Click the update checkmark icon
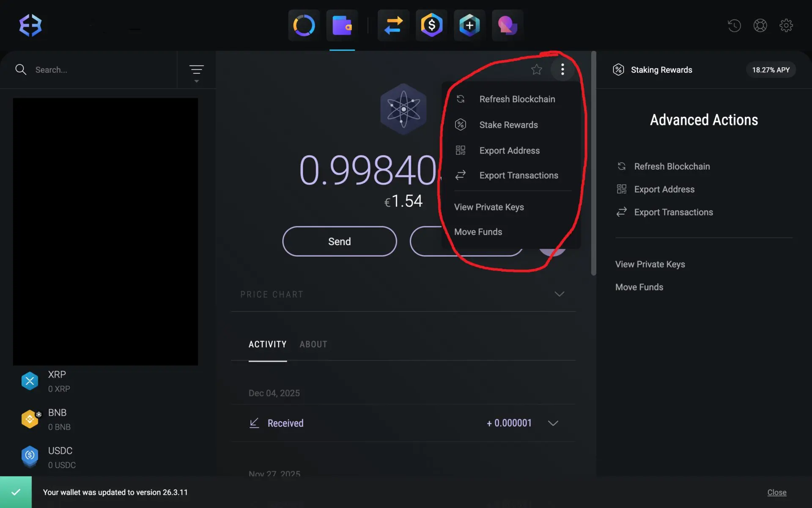 16,492
